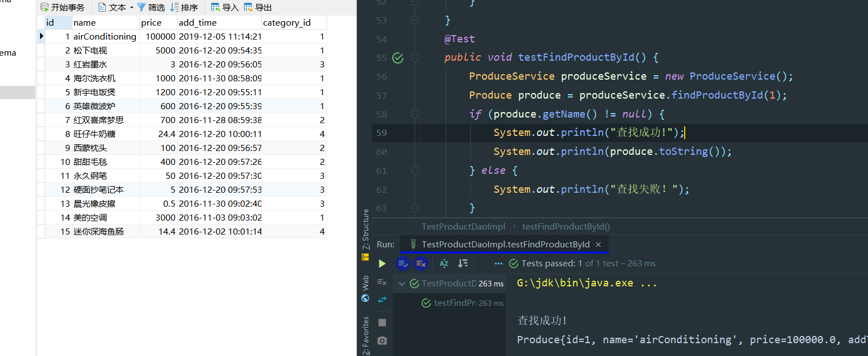Select the 松下电视 cell

106,50
